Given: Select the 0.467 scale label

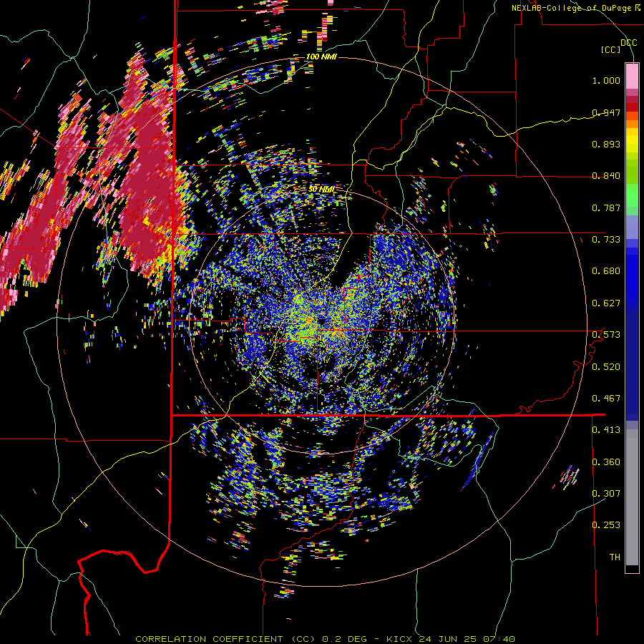Looking at the screenshot, I should coord(606,399).
